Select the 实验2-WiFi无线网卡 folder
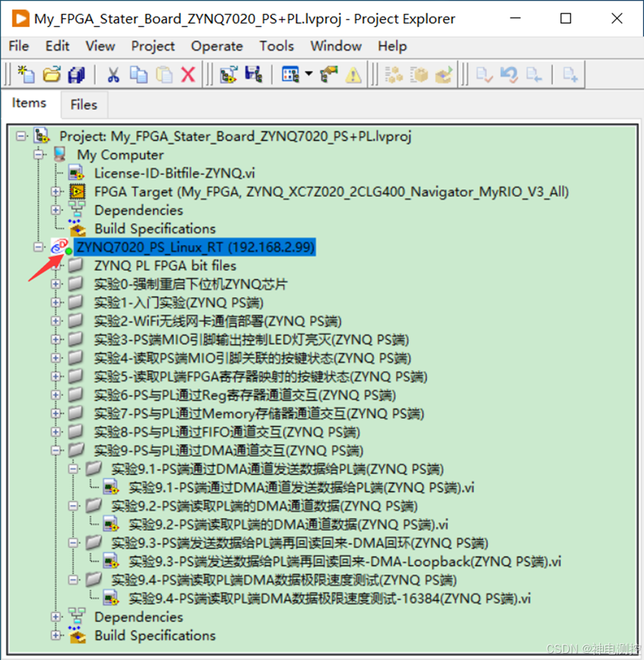Viewport: 644px width, 660px height. pyautogui.click(x=218, y=321)
